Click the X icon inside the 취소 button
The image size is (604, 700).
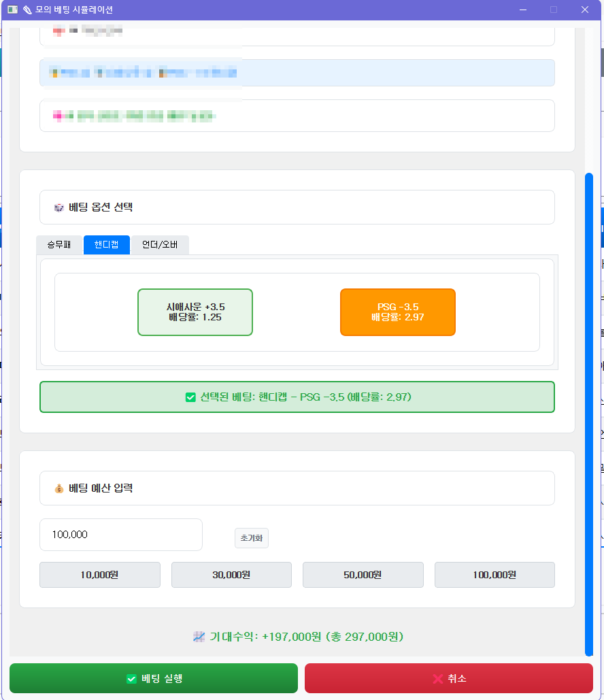click(x=437, y=678)
